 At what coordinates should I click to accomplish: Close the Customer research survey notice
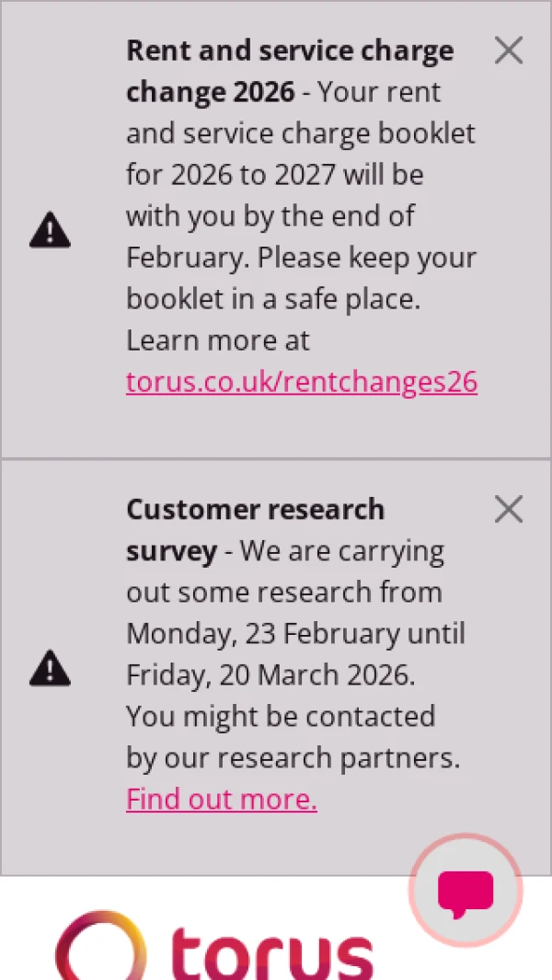[x=508, y=509]
